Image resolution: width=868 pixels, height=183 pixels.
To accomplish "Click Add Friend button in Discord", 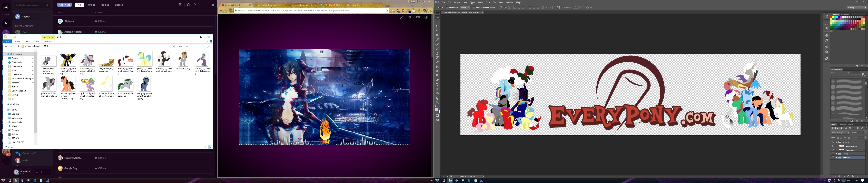I will (x=64, y=5).
